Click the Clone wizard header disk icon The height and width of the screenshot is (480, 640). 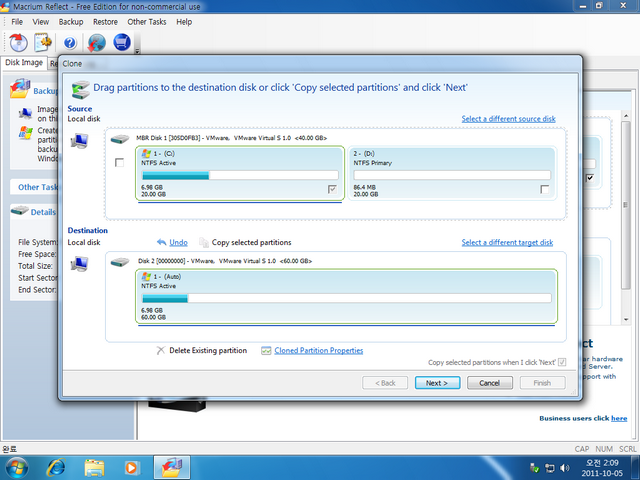click(x=80, y=90)
